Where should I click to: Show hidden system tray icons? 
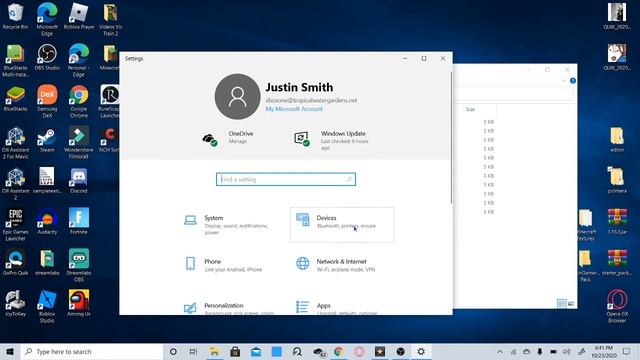point(500,351)
